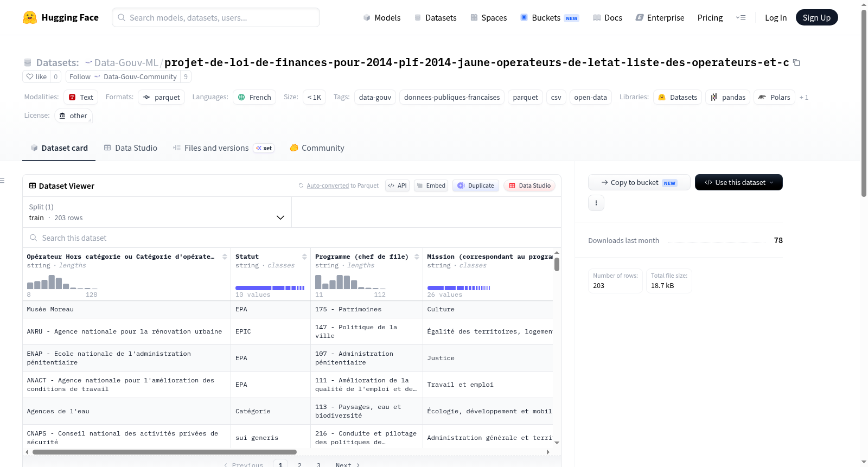Viewport: 868px width, 467px height.
Task: Open the Pricing page link
Action: click(x=710, y=17)
